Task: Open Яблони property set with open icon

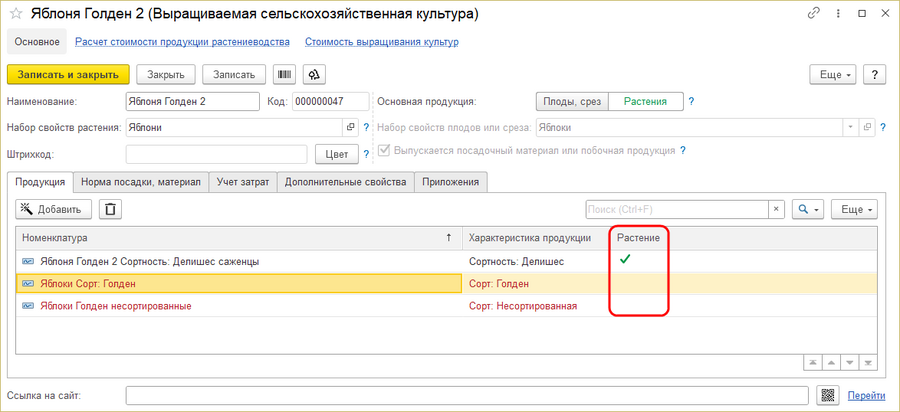Action: [x=350, y=127]
